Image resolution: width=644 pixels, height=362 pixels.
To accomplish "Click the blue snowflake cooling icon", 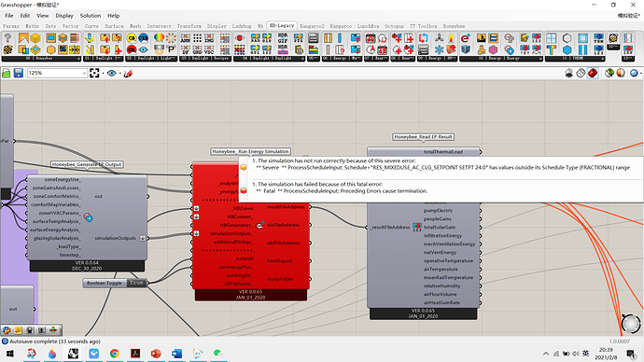I will (x=439, y=50).
